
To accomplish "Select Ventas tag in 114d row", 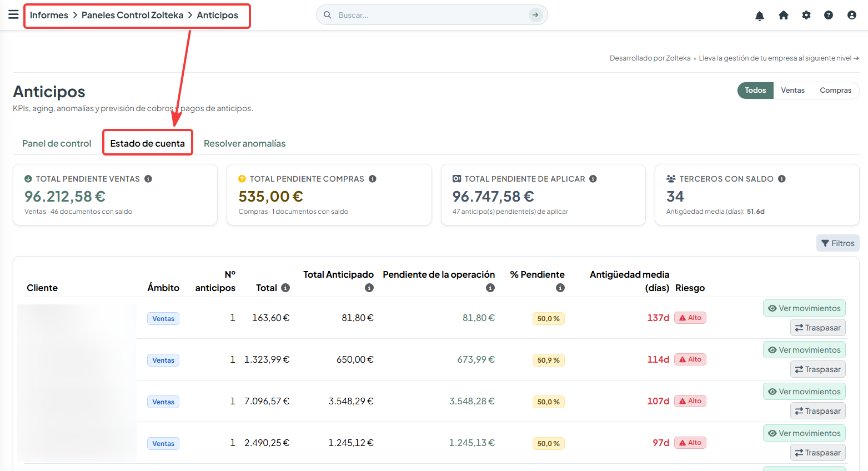I will point(163,360).
